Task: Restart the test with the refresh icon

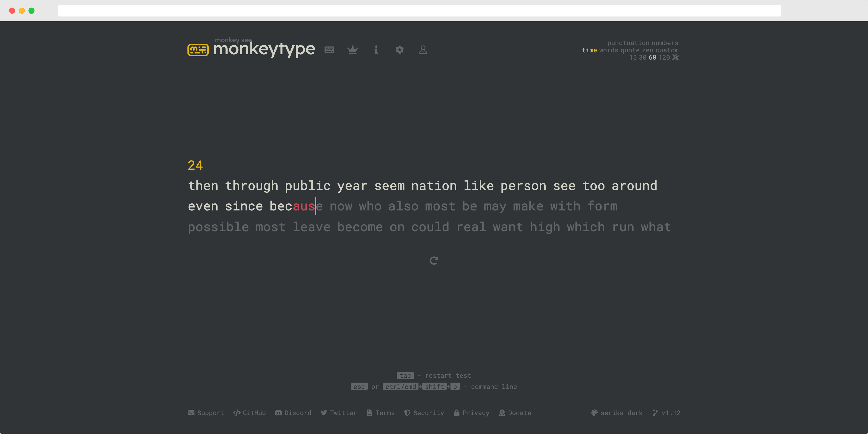Action: pos(434,260)
